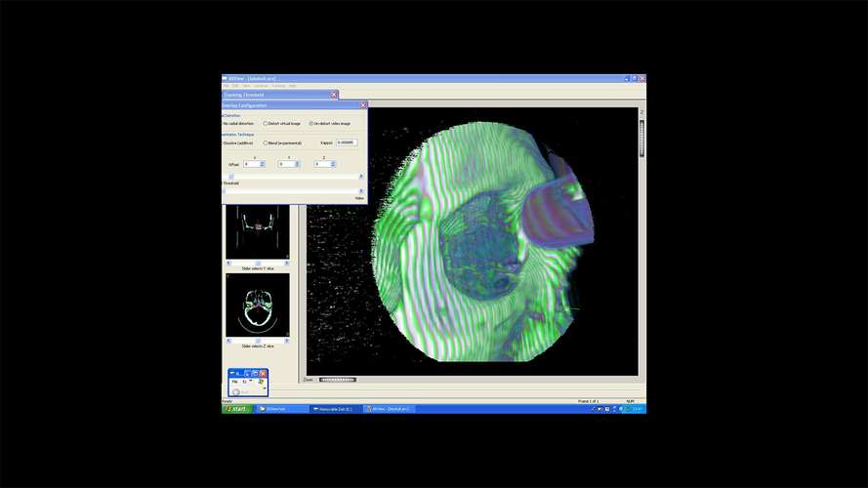This screenshot has height=488, width=868.
Task: Close the Tracking Threshold dialog
Action: pyautogui.click(x=334, y=95)
